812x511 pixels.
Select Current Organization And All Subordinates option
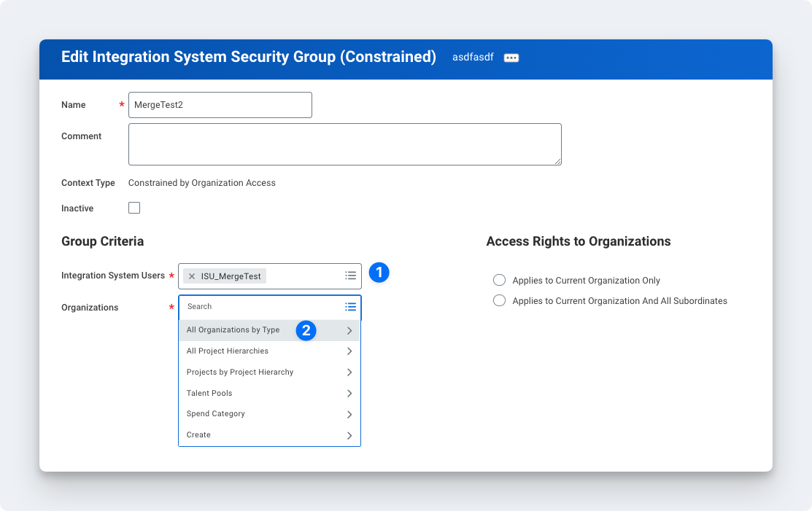click(500, 300)
